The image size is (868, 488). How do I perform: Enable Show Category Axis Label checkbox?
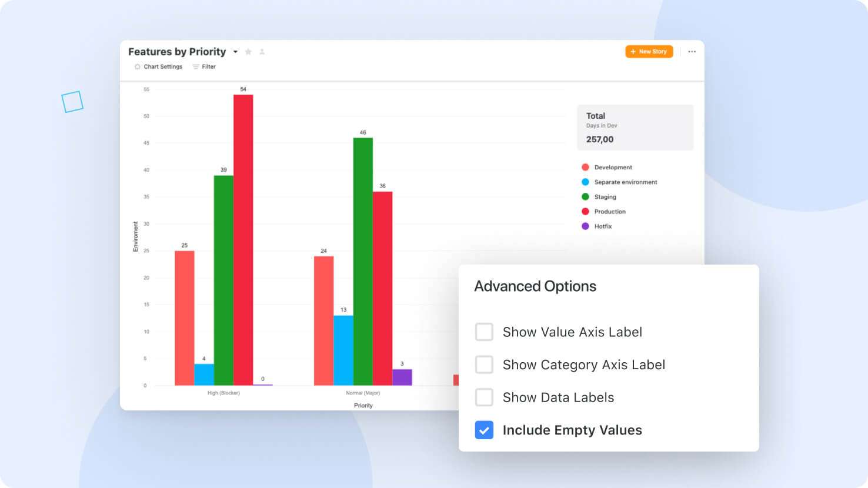[x=484, y=365]
